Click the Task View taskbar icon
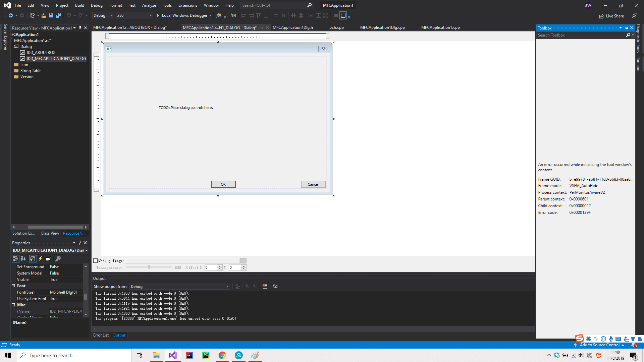 140,355
